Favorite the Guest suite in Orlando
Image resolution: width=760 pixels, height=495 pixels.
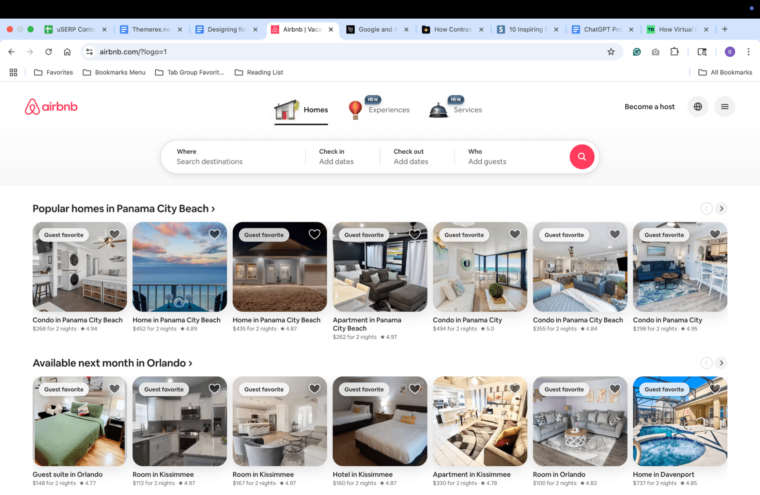(x=114, y=389)
